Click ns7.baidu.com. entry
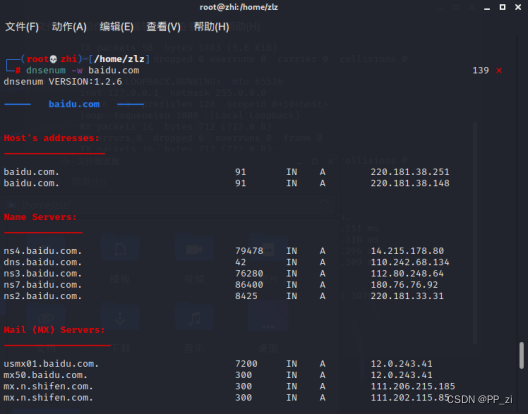This screenshot has height=415, width=528. click(43, 285)
